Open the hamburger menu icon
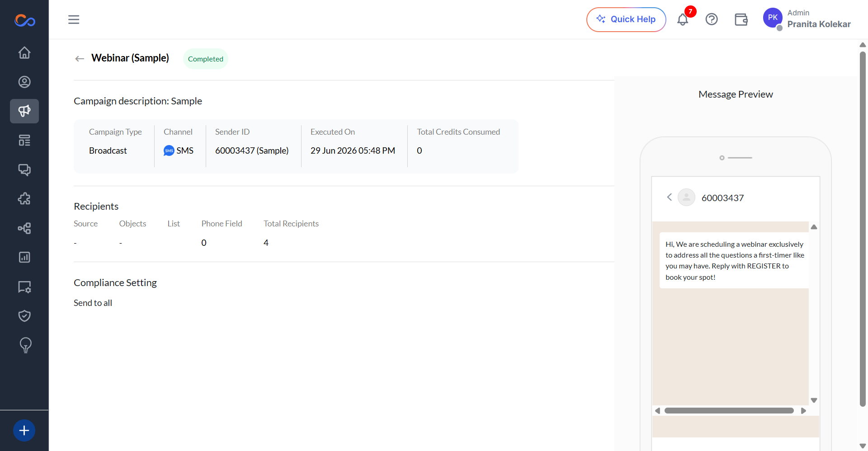 (74, 19)
